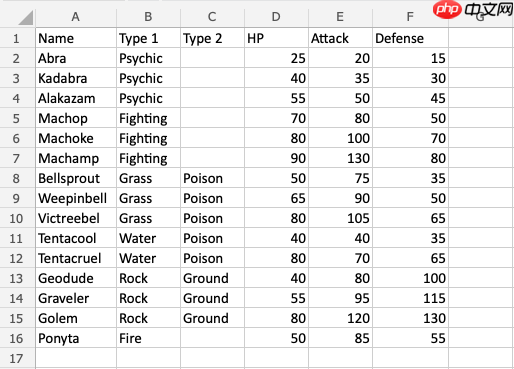Click the Type 2 header cell
This screenshot has height=369, width=514.
(x=212, y=38)
